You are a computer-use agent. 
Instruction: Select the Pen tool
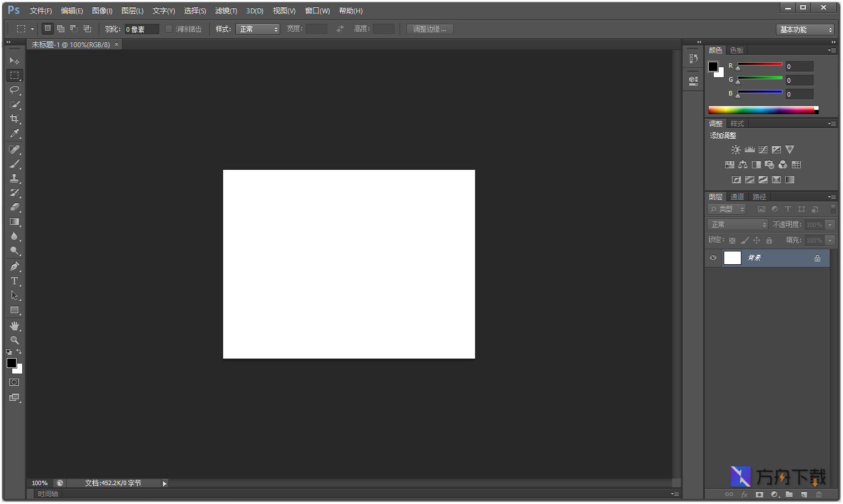pos(14,266)
